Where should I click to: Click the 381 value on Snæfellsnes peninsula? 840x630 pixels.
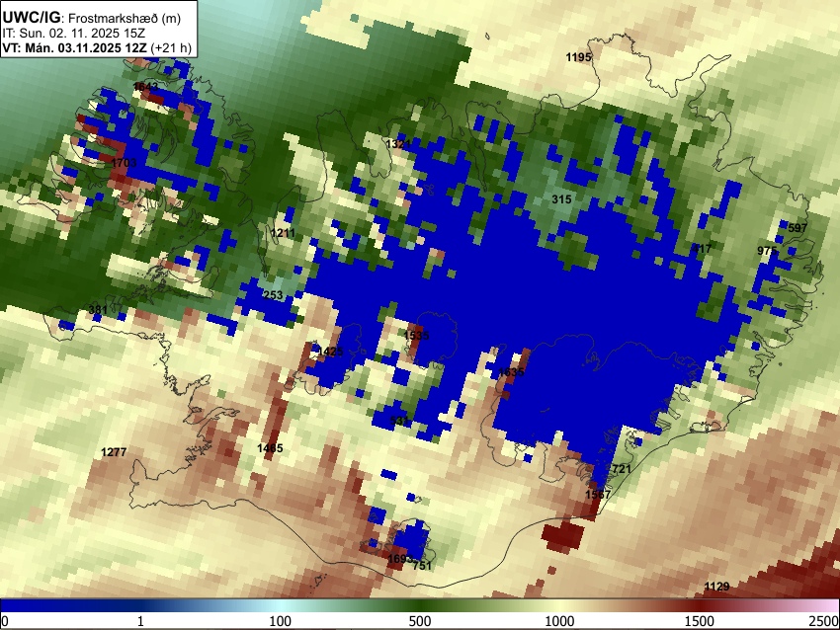pyautogui.click(x=98, y=309)
